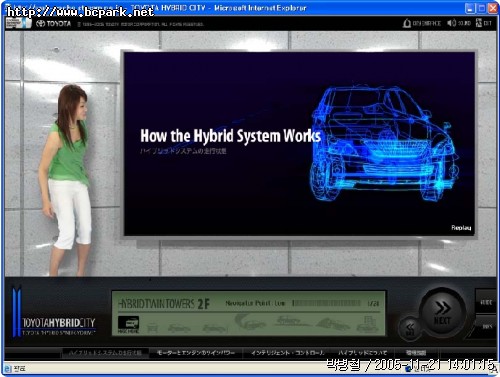Select the Intelligent Control tab

[287, 352]
